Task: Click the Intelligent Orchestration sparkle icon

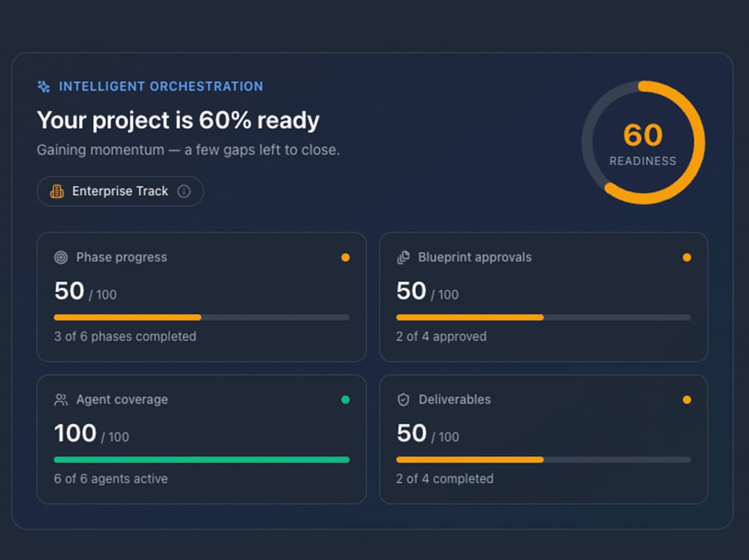Action: 44,87
